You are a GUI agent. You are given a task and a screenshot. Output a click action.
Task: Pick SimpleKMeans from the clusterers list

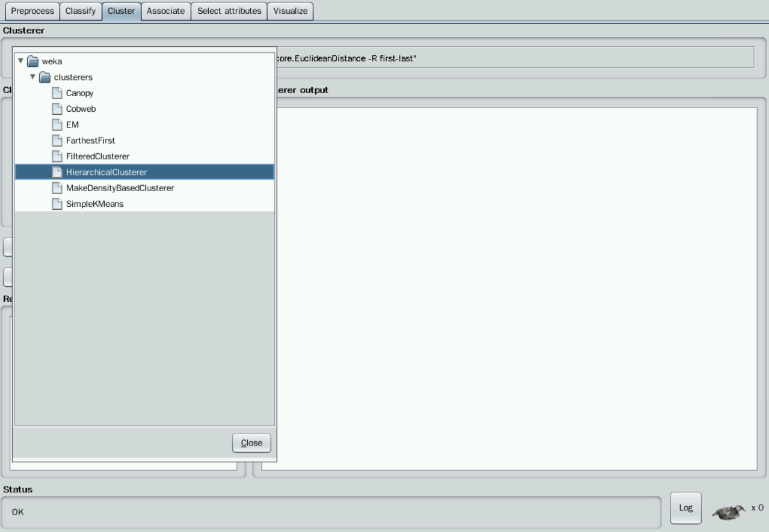(94, 204)
